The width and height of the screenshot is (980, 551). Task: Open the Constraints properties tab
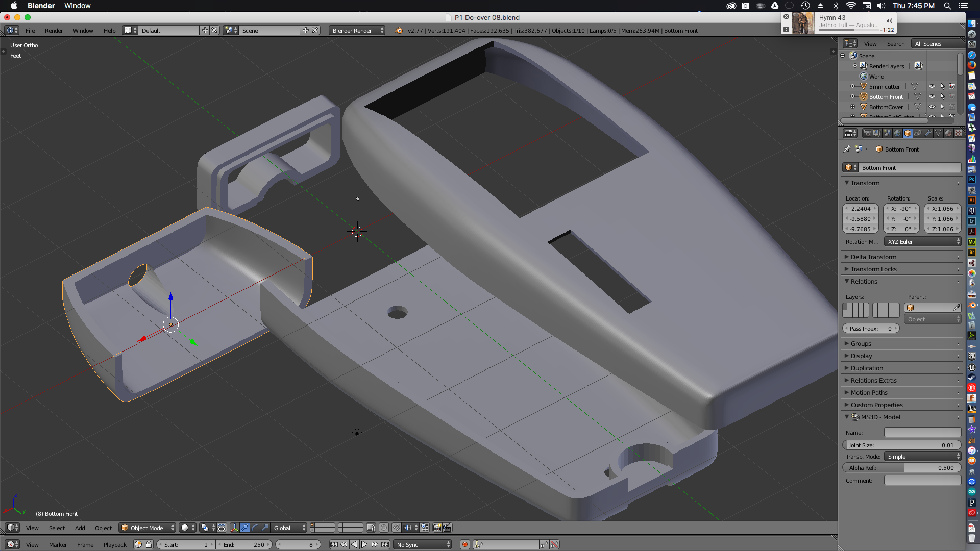(918, 133)
